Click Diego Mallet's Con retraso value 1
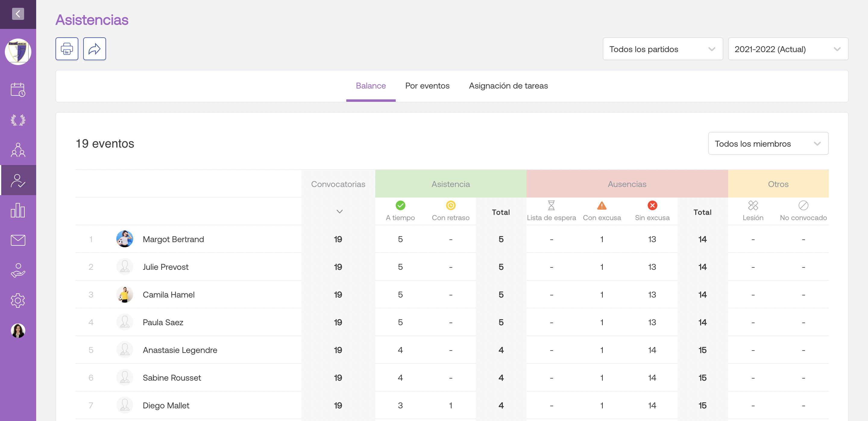This screenshot has height=421, width=868. tap(451, 406)
